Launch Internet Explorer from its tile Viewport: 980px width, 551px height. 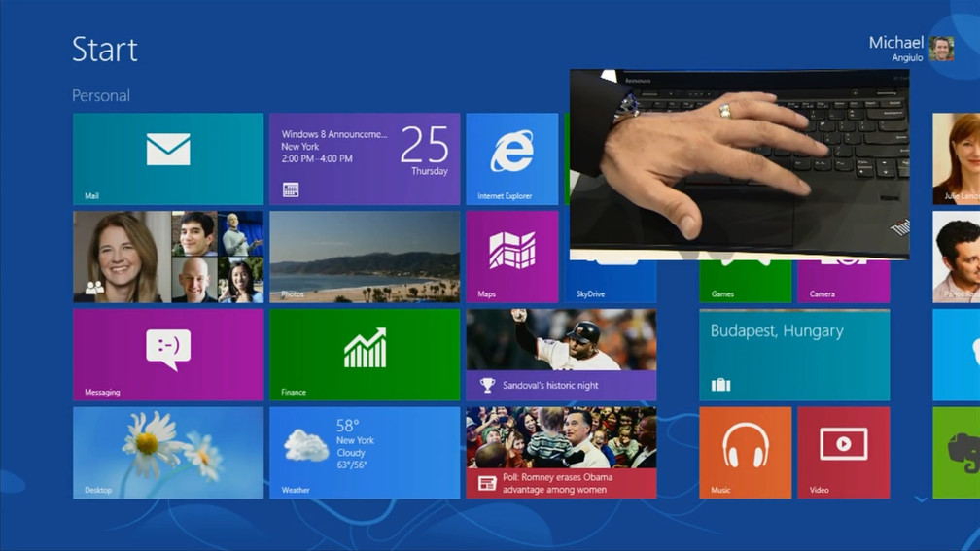(512, 158)
